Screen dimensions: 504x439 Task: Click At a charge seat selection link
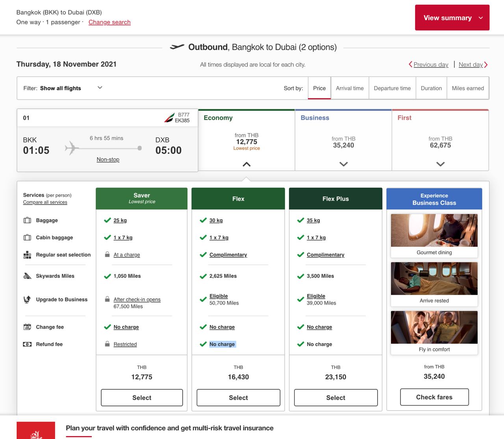tap(127, 255)
